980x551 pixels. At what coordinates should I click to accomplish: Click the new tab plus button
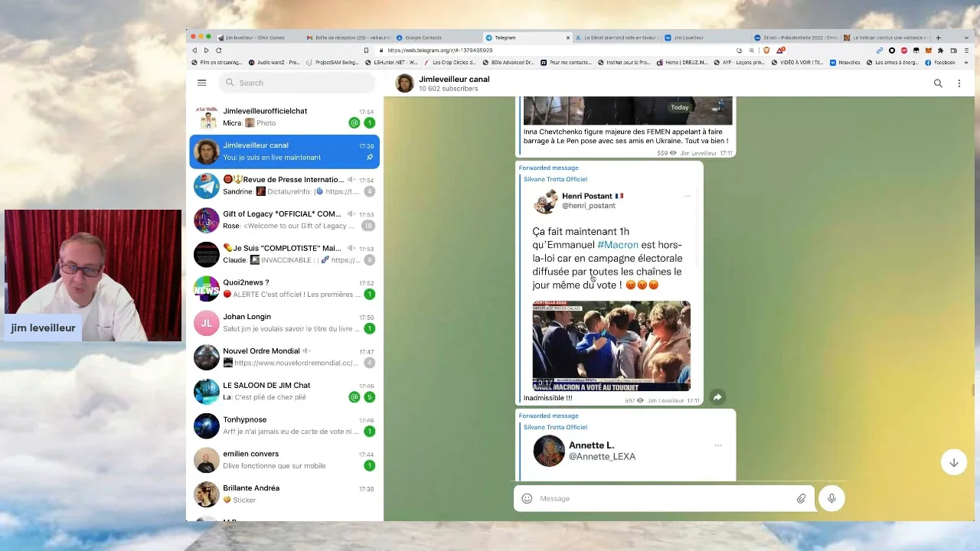point(939,37)
